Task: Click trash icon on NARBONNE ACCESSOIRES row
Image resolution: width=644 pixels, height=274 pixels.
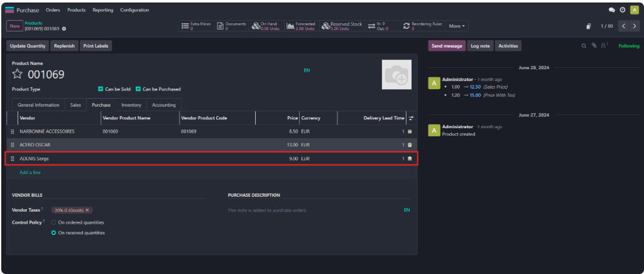Action: pyautogui.click(x=410, y=132)
